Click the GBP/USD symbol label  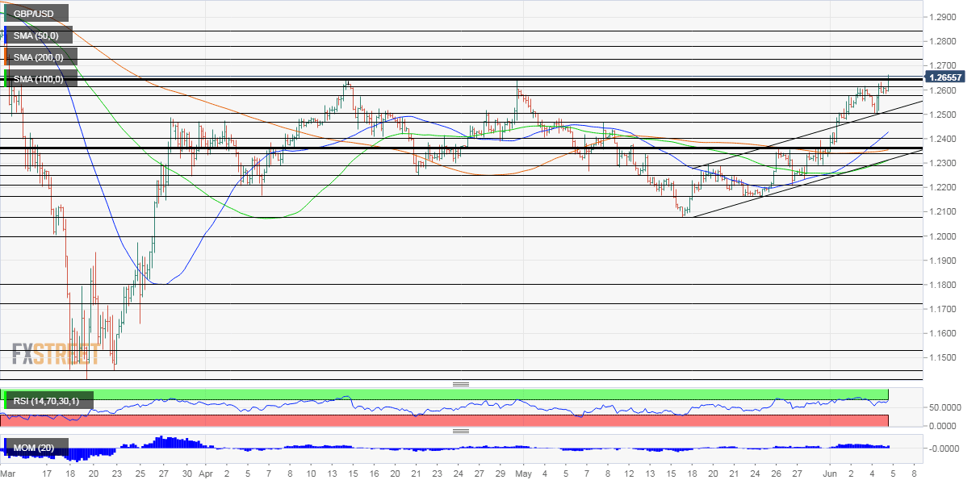36,14
